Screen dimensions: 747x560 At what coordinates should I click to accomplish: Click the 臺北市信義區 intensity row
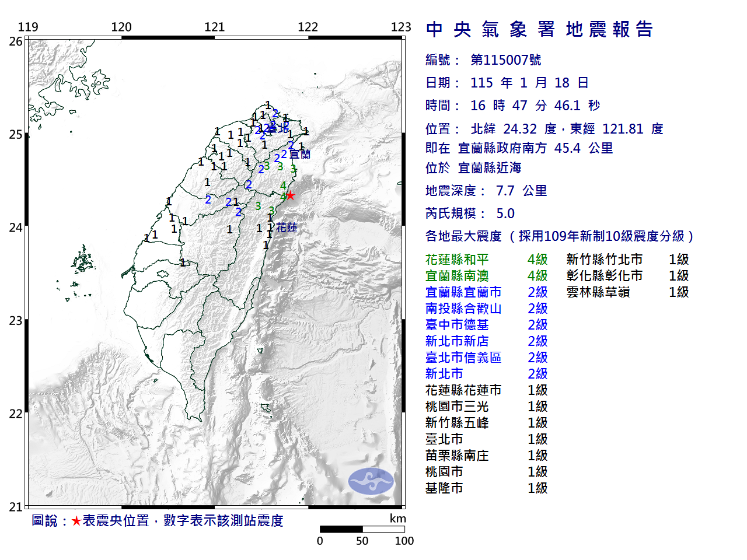pyautogui.click(x=486, y=358)
